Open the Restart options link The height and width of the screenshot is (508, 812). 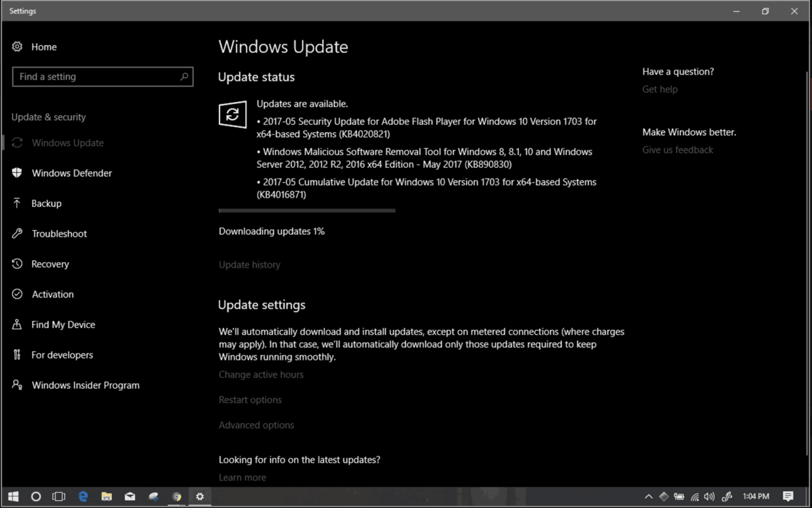coord(250,400)
